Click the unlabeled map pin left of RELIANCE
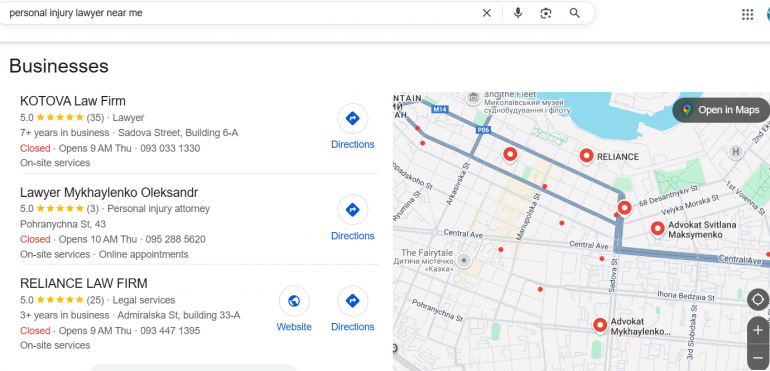Image resolution: width=770 pixels, height=371 pixels. [x=510, y=155]
